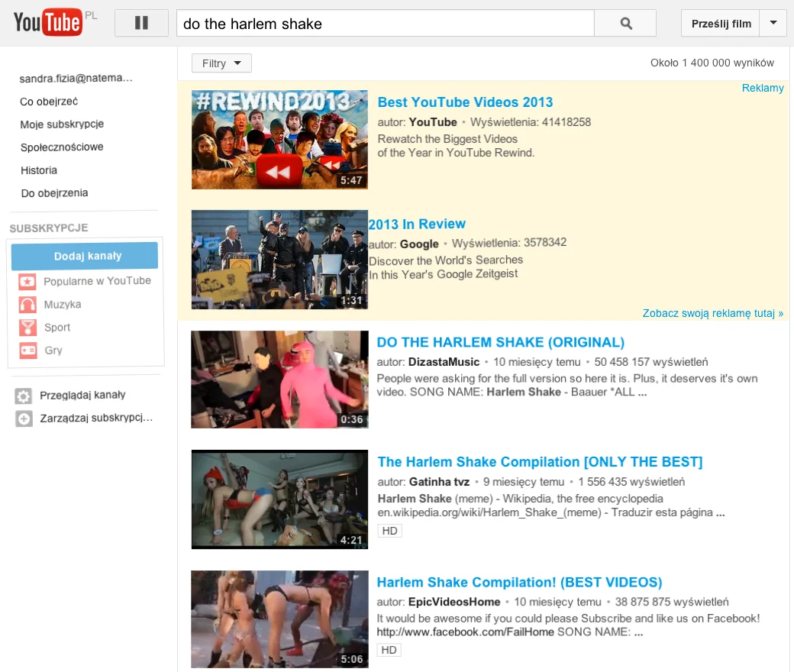Click the Sport medal icon
794x672 pixels.
(27, 328)
